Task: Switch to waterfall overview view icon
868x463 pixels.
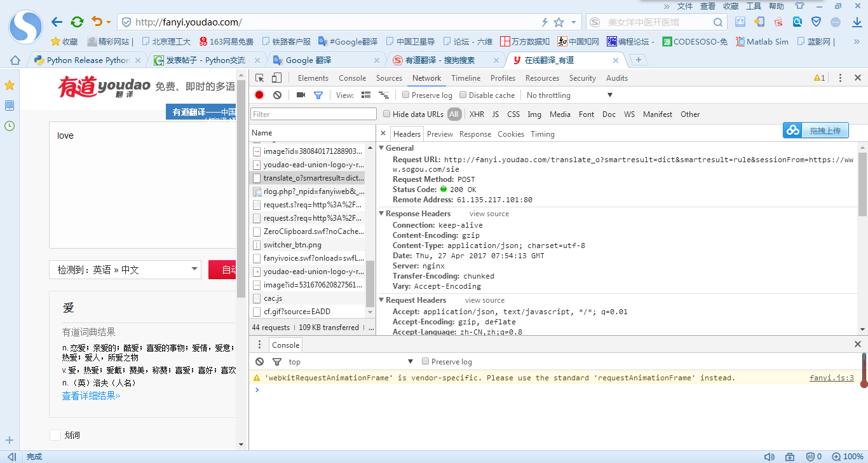Action: [x=383, y=95]
